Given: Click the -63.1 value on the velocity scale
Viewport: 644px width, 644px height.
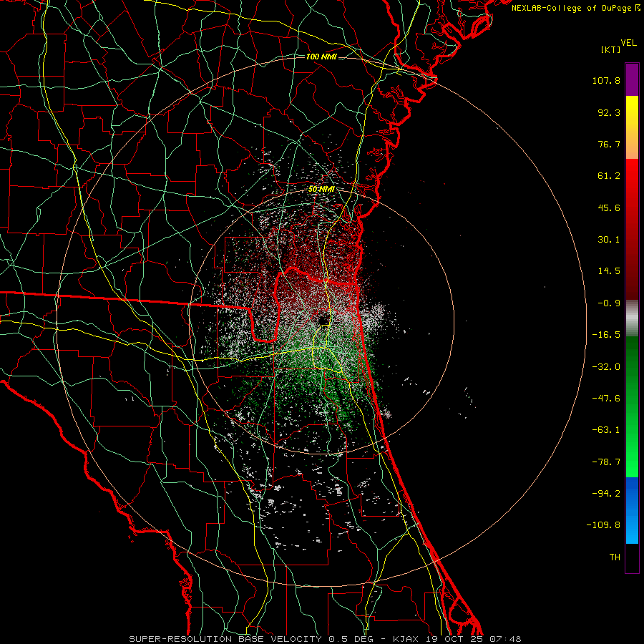Looking at the screenshot, I should [x=606, y=430].
